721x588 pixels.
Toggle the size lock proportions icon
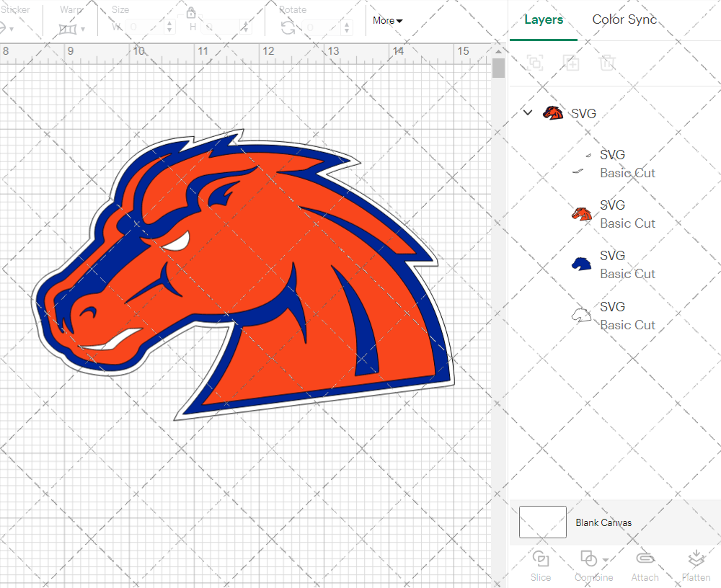191,12
